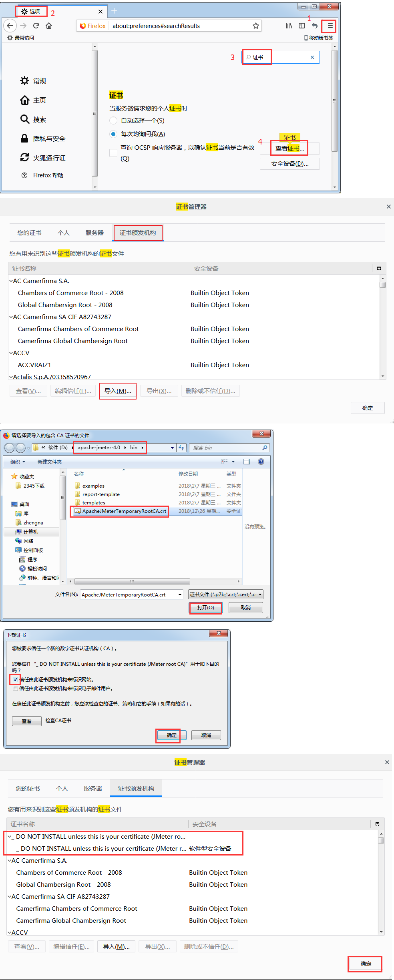Switch to the 服务器 tab
Image resolution: width=394 pixels, height=980 pixels.
[94, 233]
